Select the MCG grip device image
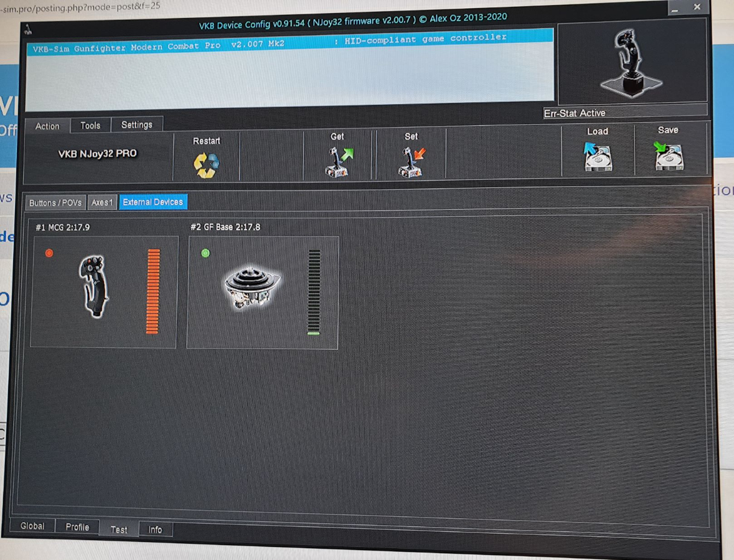The height and width of the screenshot is (560, 734). [95, 286]
